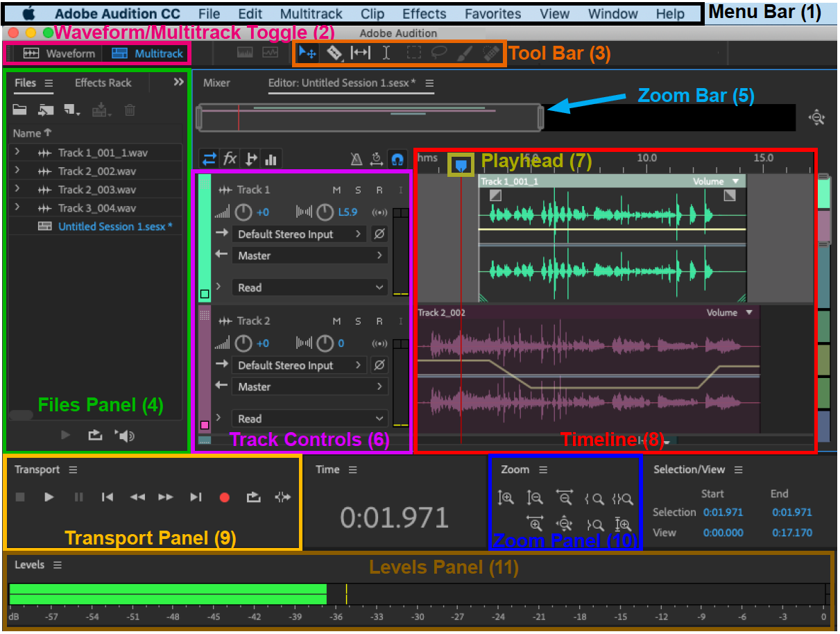Switch to the Effects Rack tab

pos(103,83)
